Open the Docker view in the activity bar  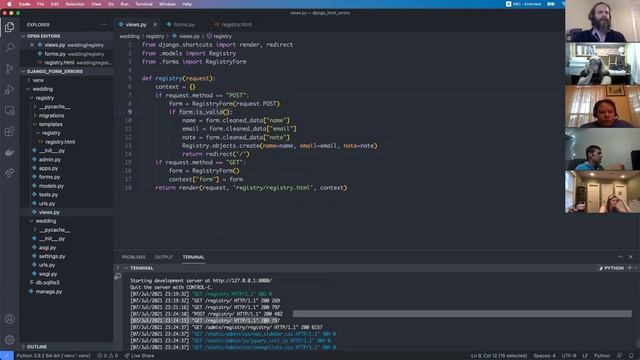9,152
